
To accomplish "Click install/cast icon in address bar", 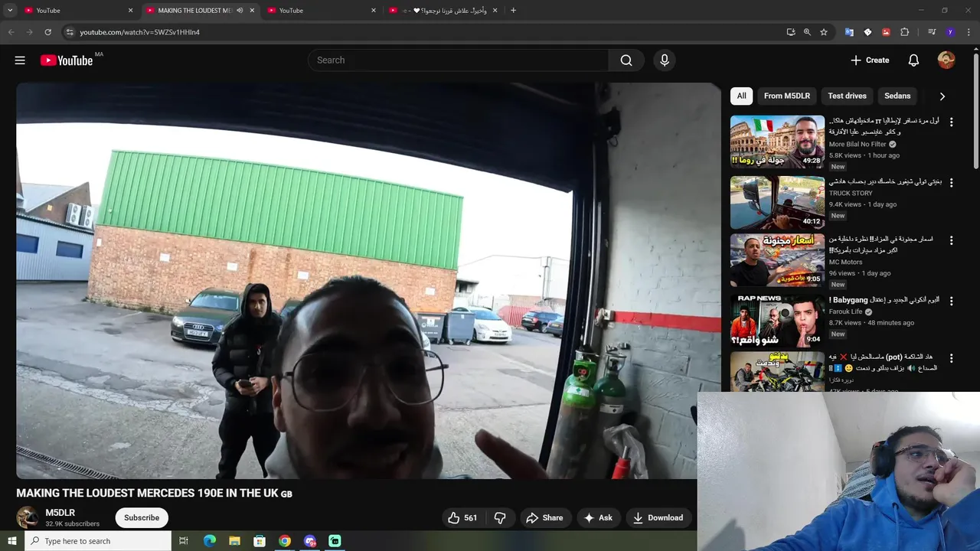I will pyautogui.click(x=791, y=32).
